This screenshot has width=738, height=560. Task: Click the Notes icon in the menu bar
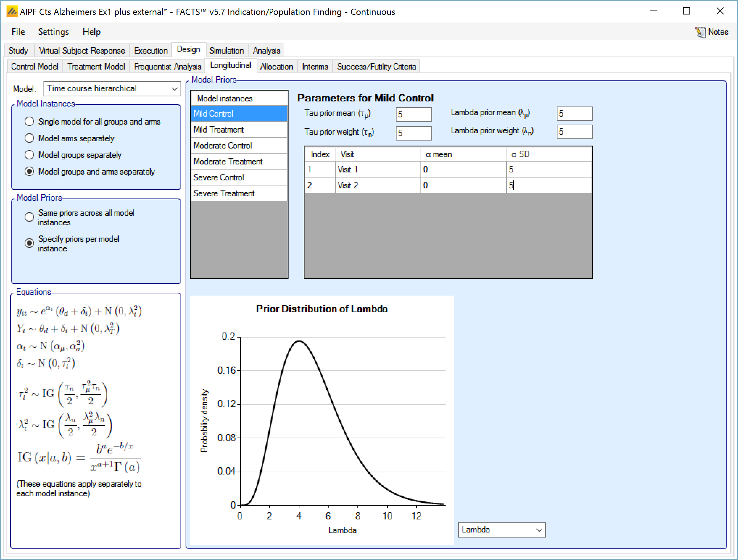click(x=700, y=32)
